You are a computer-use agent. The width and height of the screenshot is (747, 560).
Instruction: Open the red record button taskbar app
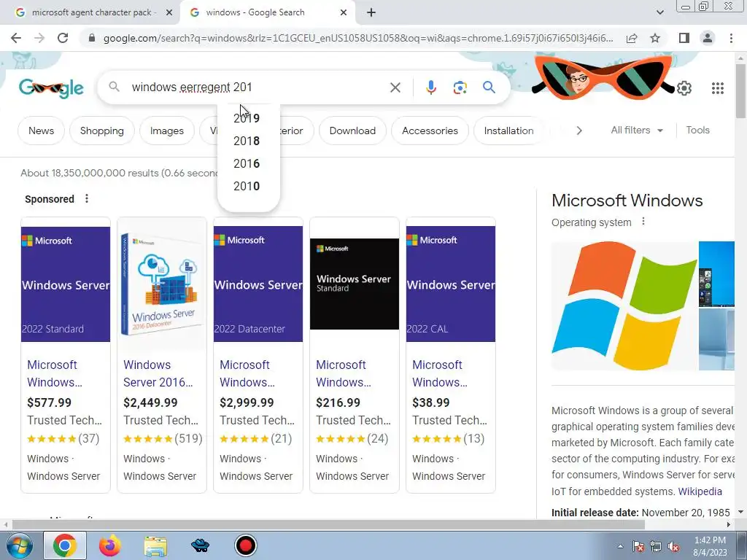click(246, 545)
